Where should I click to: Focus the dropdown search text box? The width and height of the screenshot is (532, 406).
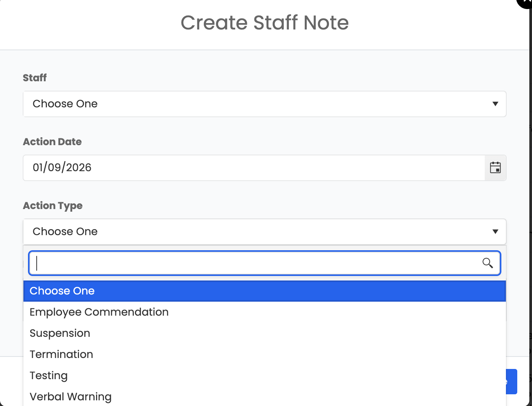257,263
